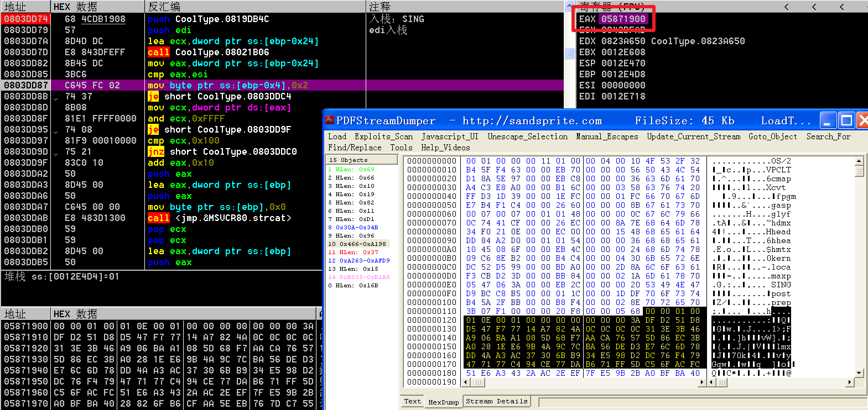Open the Load menu in PDFStreamDumper
This screenshot has width=868, height=410.
coord(337,136)
